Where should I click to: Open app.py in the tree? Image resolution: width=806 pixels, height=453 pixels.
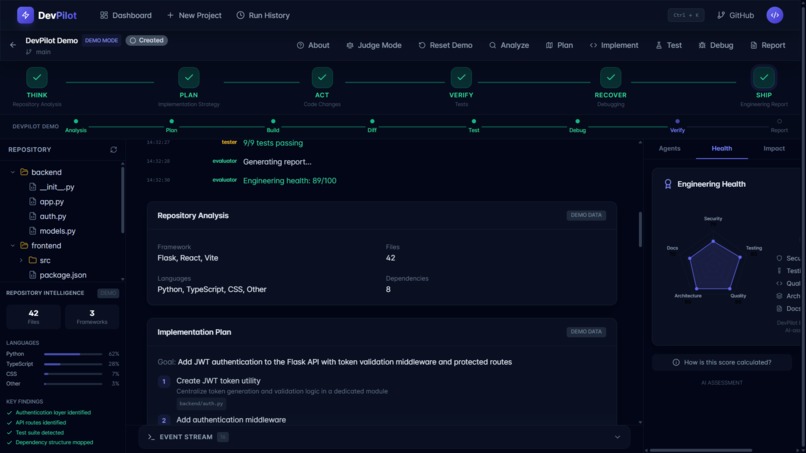point(51,202)
